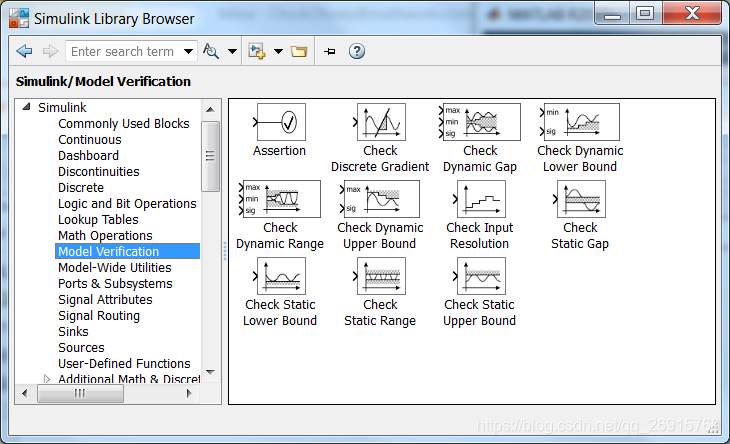The image size is (730, 444).
Task: Select the Check Dynamic Range block
Action: 279,199
